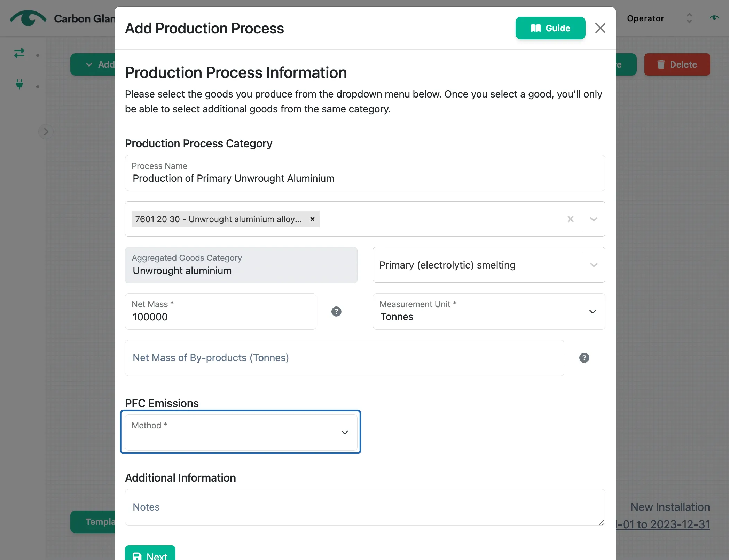
Task: Open the Measurement Unit dropdown
Action: [489, 312]
